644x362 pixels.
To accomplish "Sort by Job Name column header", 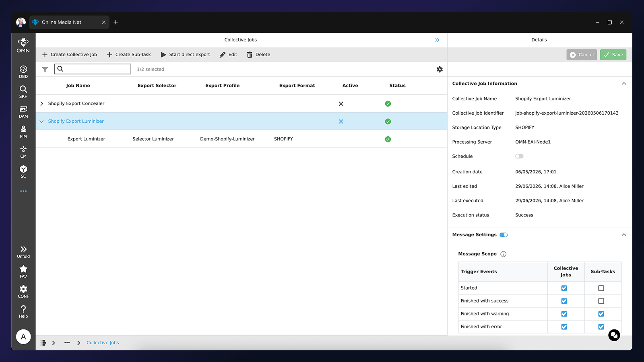I will (78, 86).
